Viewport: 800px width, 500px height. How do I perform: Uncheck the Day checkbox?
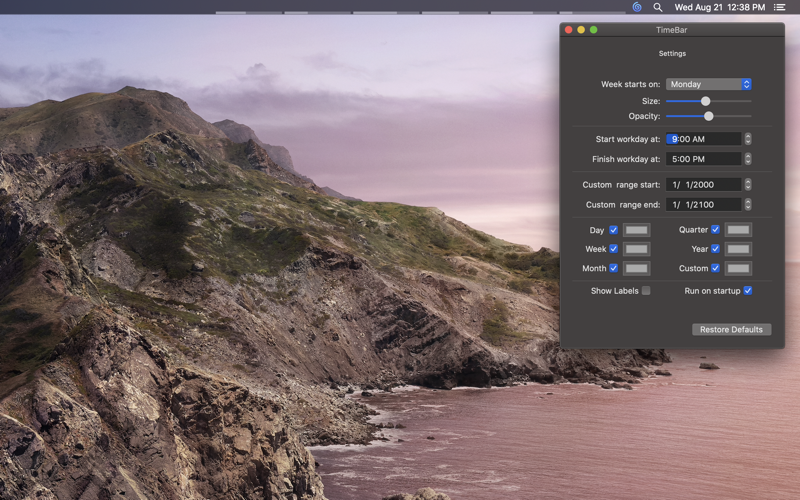pyautogui.click(x=613, y=230)
